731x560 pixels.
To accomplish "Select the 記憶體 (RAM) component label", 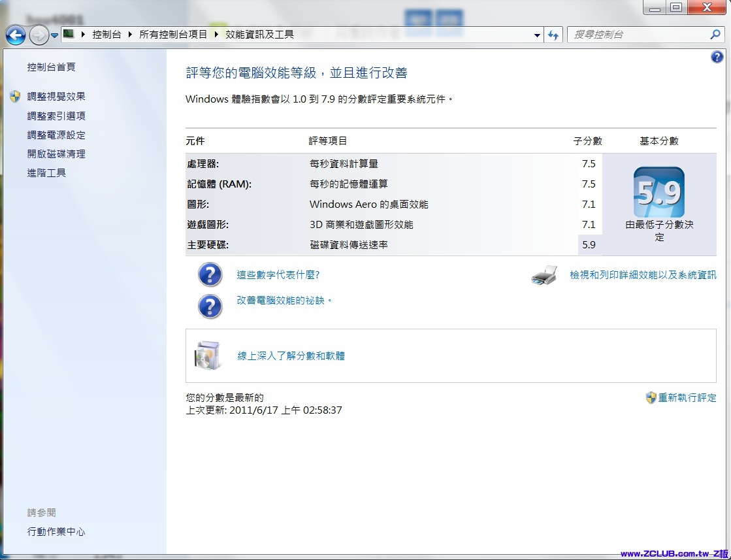I will pyautogui.click(x=219, y=184).
